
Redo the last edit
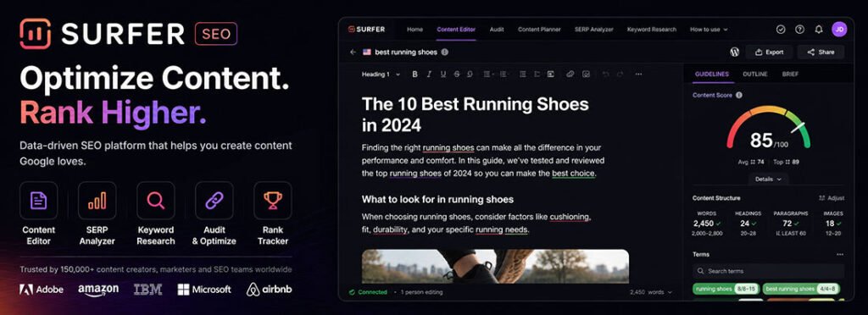pos(620,74)
